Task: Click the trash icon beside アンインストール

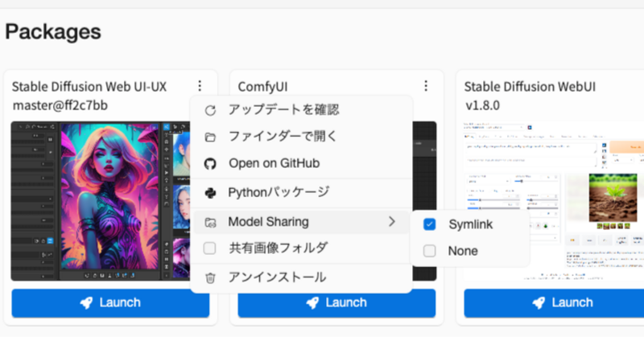Action: tap(210, 278)
